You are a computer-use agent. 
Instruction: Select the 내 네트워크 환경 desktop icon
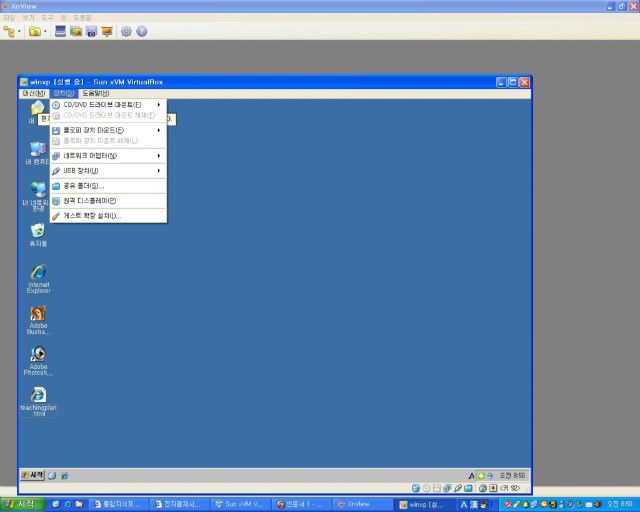38,196
